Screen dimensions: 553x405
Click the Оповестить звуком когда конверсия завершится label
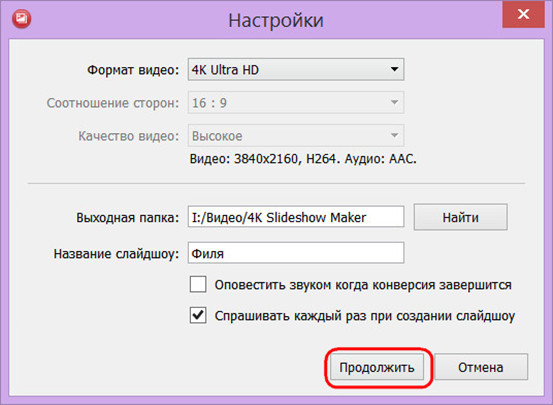pos(363,285)
